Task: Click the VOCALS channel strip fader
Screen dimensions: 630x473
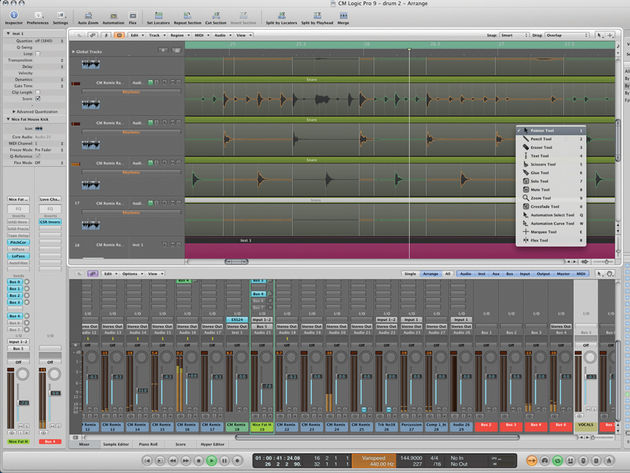Action: (x=592, y=377)
